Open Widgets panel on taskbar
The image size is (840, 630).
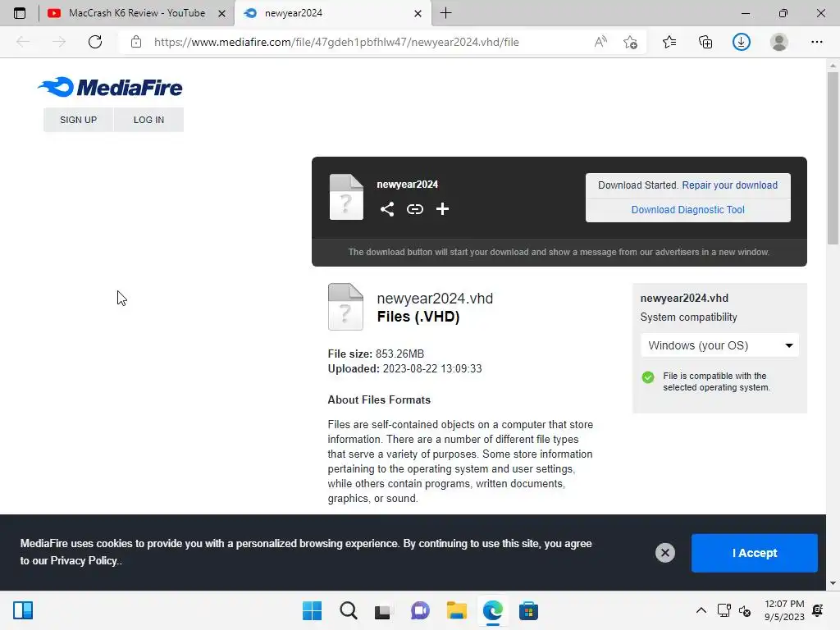tap(23, 610)
